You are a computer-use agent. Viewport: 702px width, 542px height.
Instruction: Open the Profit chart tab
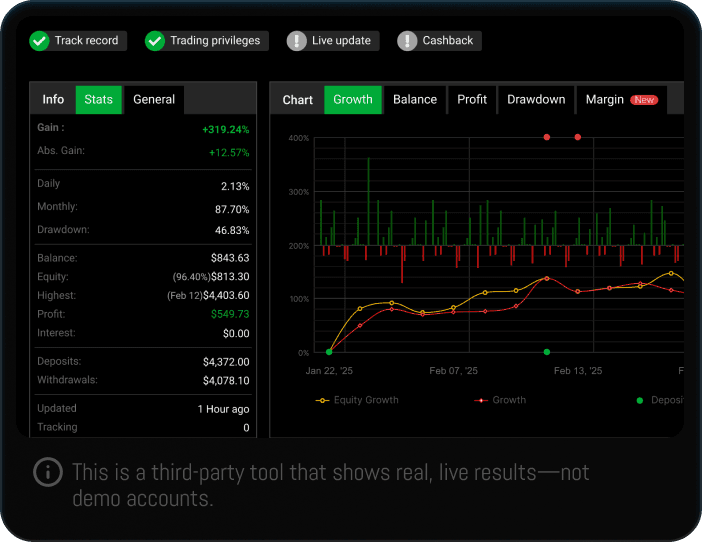click(x=472, y=99)
